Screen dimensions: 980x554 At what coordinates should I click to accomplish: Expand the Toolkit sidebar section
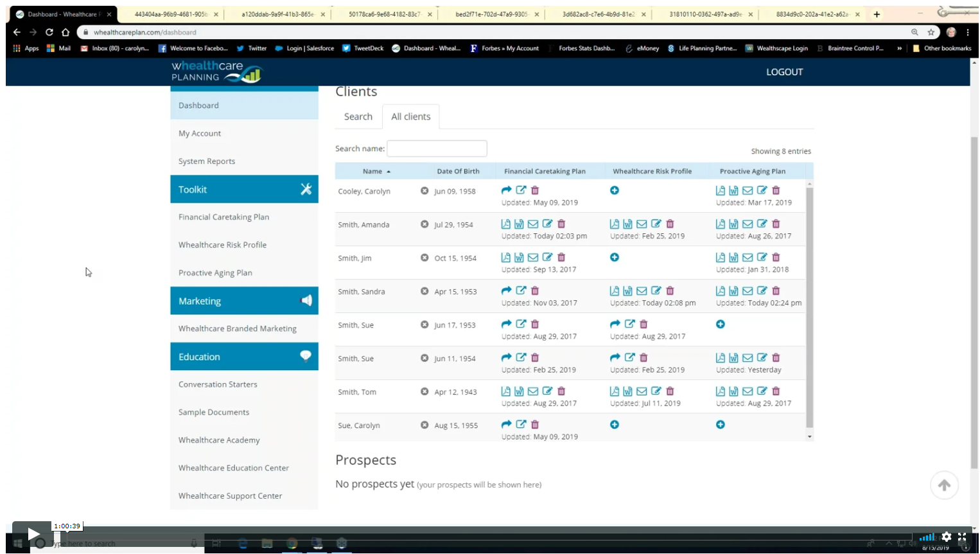pyautogui.click(x=244, y=190)
